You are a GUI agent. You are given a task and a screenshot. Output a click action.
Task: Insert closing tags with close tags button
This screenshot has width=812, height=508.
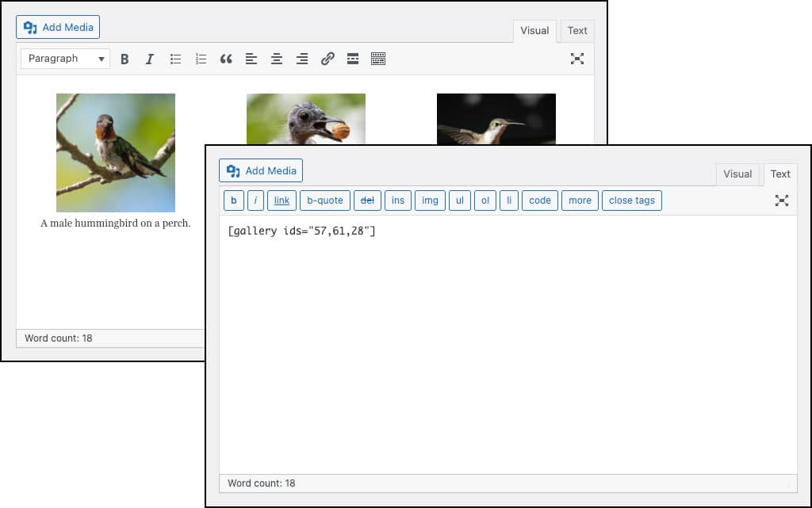631,201
